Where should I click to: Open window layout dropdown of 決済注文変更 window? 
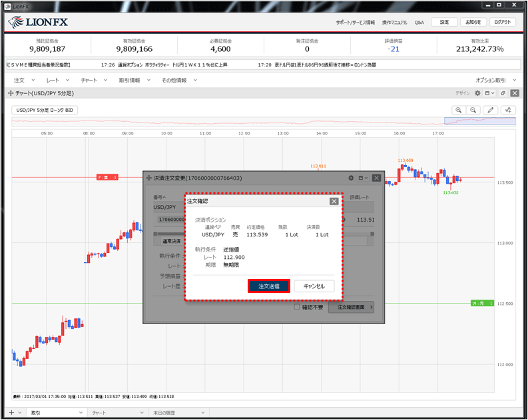tap(363, 178)
